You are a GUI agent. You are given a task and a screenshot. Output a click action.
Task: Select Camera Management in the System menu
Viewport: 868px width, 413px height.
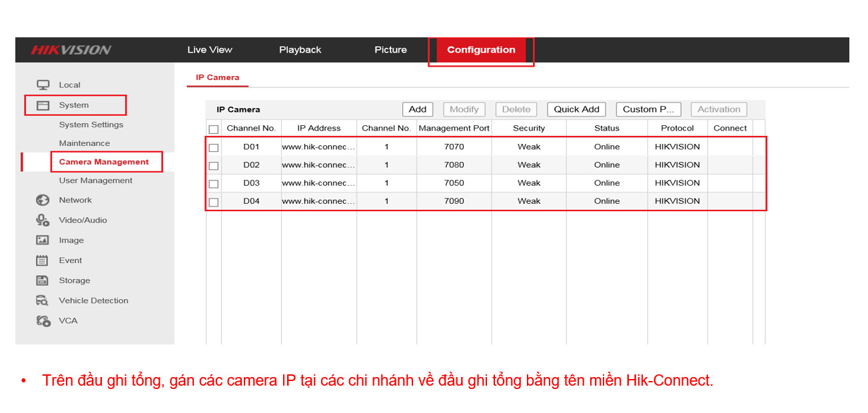click(104, 162)
